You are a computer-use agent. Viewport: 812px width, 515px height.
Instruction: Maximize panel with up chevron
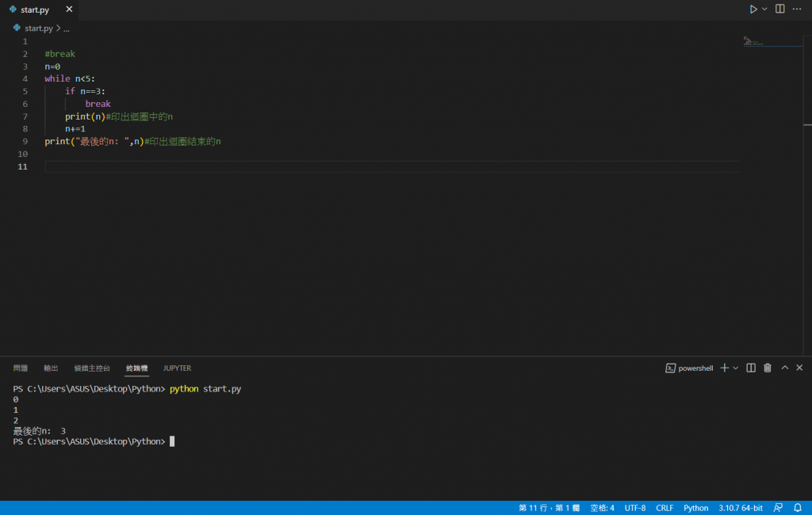click(x=784, y=368)
